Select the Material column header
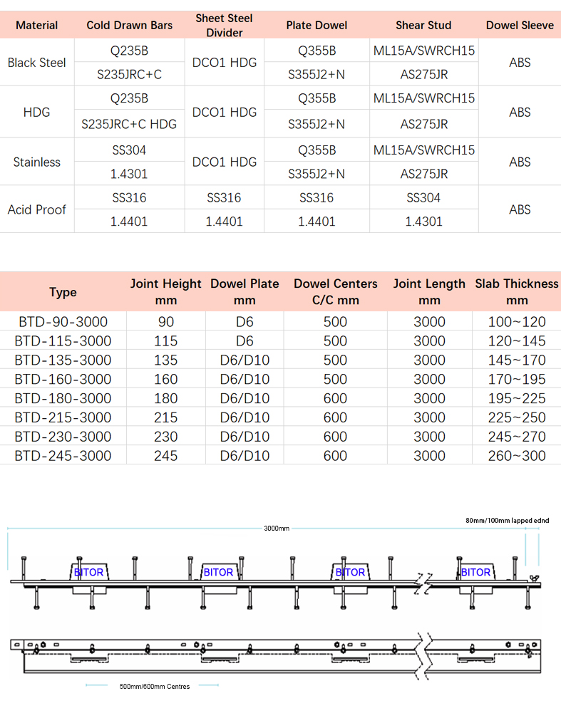This screenshot has height=728, width=561. point(37,25)
